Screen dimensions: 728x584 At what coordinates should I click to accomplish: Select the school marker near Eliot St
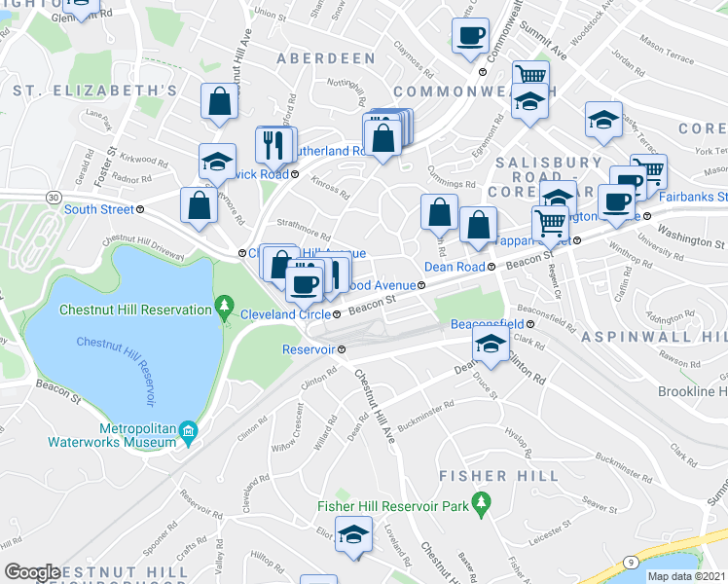[354, 536]
